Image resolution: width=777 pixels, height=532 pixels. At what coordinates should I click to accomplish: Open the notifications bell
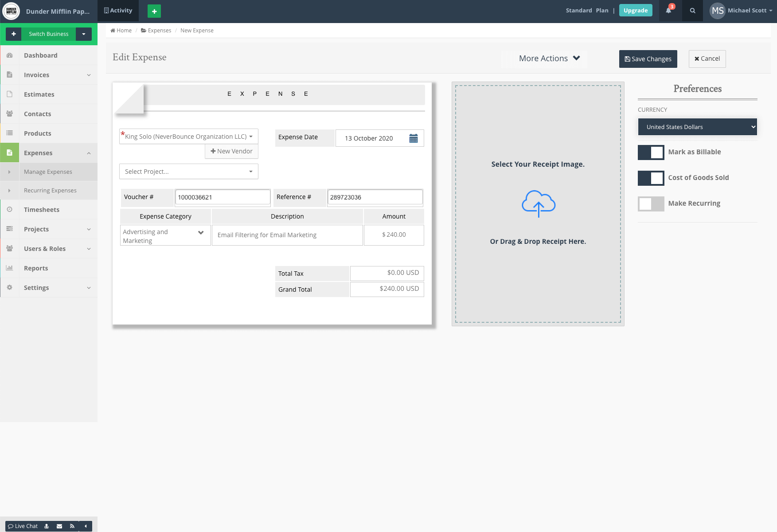point(668,11)
